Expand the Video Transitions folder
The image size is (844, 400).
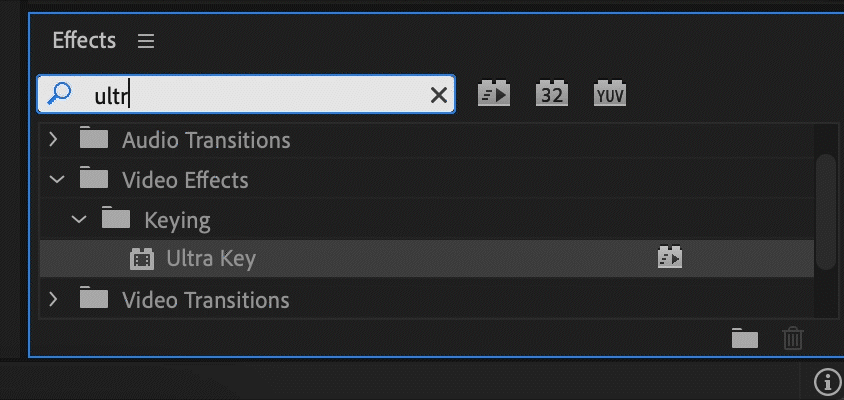[x=55, y=298]
